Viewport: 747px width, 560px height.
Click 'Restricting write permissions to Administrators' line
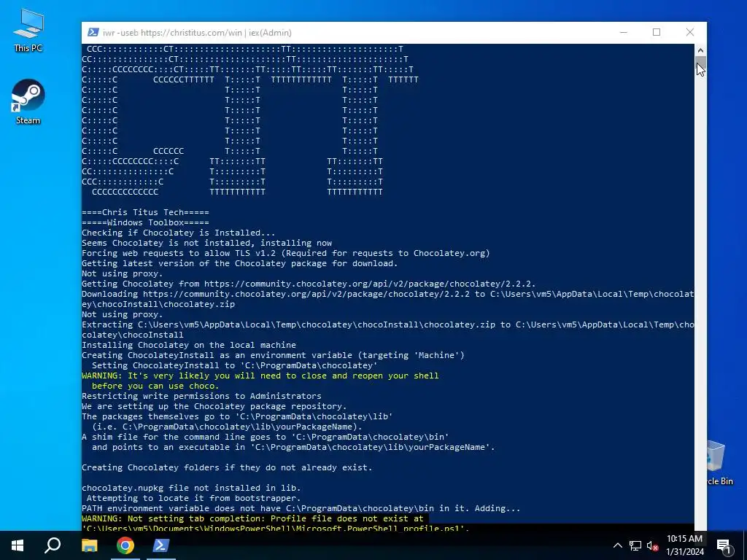pyautogui.click(x=201, y=396)
